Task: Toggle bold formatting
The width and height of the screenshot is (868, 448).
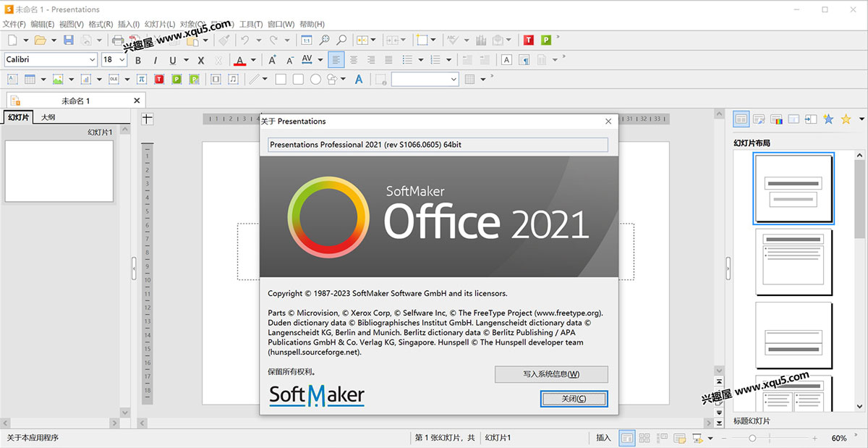Action: click(x=138, y=60)
